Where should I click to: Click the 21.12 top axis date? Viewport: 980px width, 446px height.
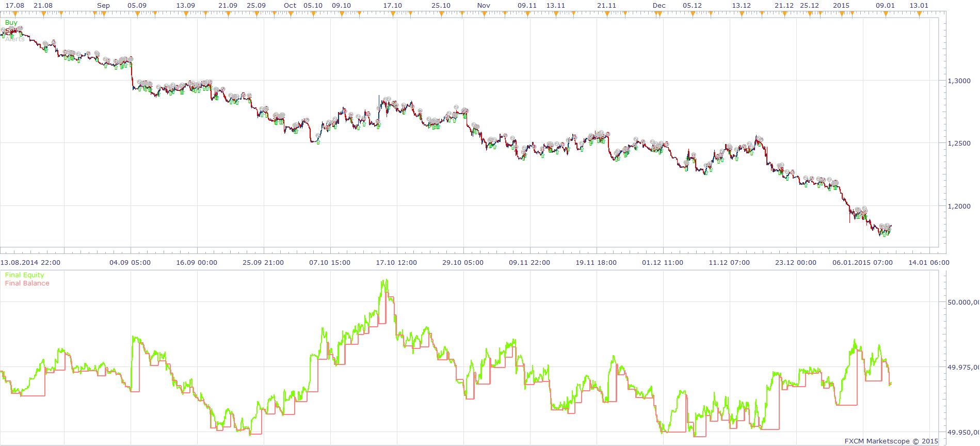[784, 6]
